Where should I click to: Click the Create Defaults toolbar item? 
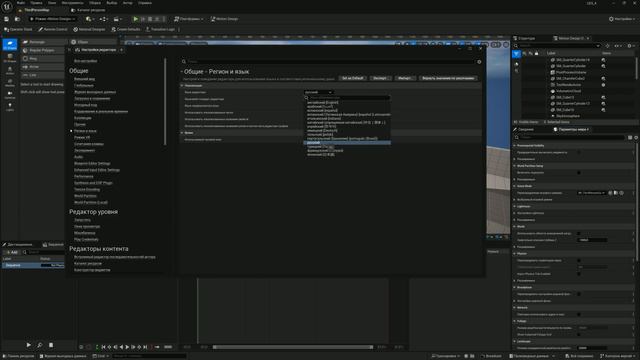coord(126,29)
